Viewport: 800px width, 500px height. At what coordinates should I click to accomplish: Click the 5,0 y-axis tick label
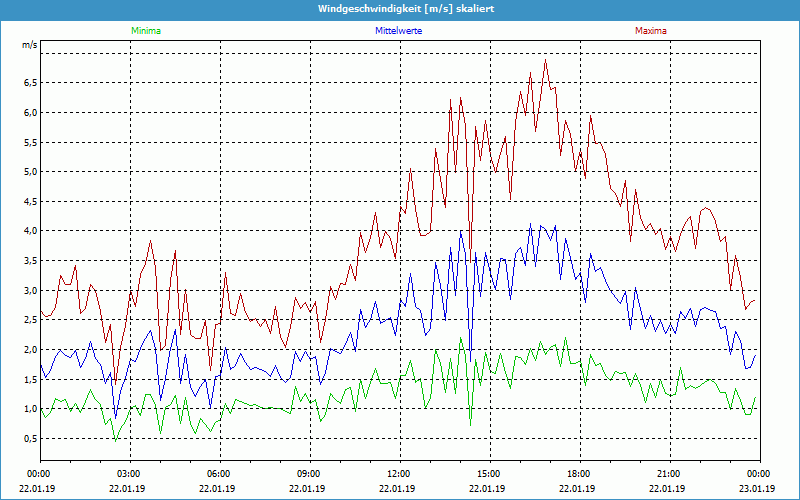(29, 172)
